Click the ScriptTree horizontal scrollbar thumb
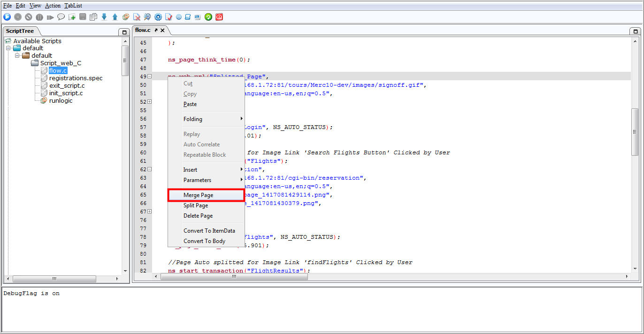Image resolution: width=644 pixels, height=334 pixels. [54, 279]
